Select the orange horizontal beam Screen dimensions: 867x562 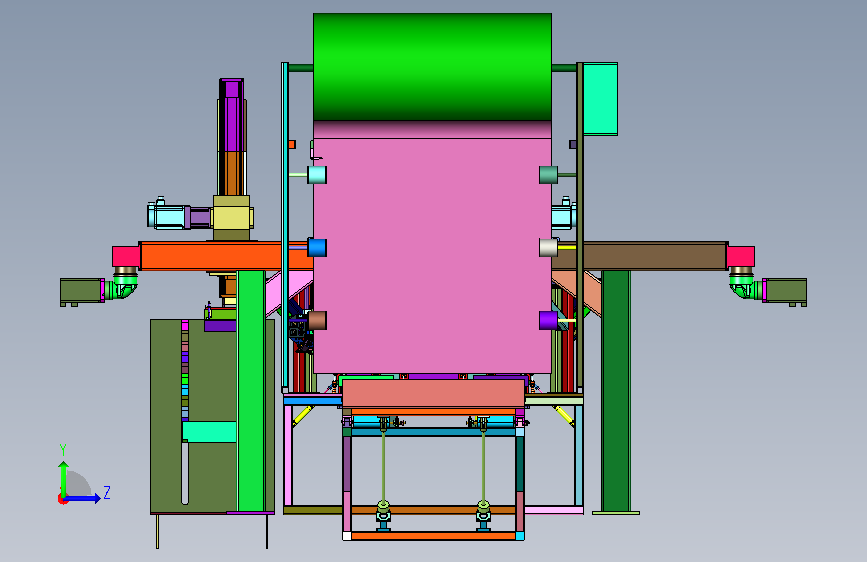coord(226,256)
